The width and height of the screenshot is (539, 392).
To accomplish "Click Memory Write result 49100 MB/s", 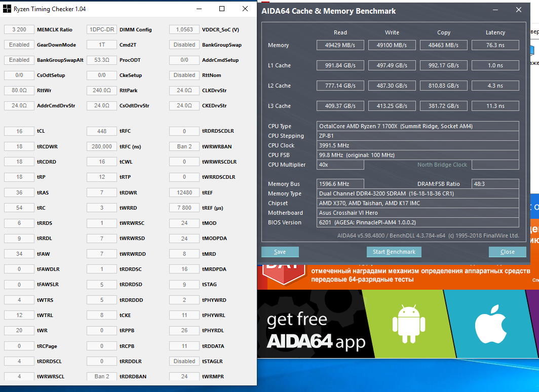I will click(392, 45).
